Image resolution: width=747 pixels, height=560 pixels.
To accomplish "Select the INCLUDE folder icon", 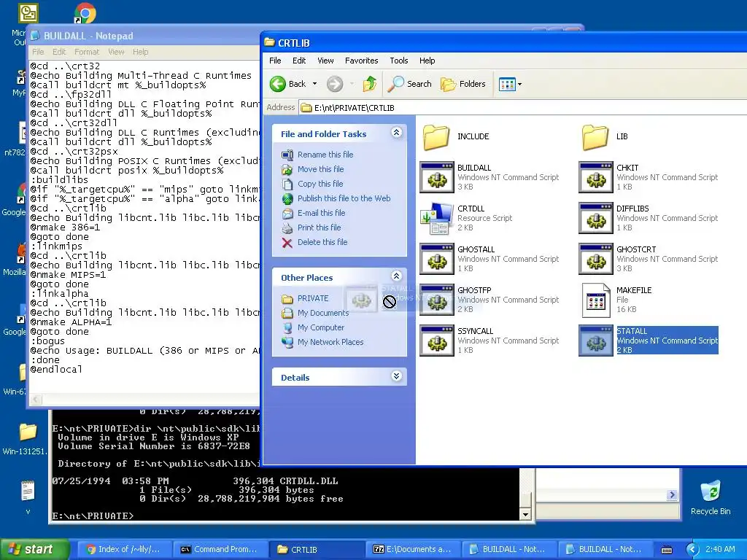I will point(436,137).
